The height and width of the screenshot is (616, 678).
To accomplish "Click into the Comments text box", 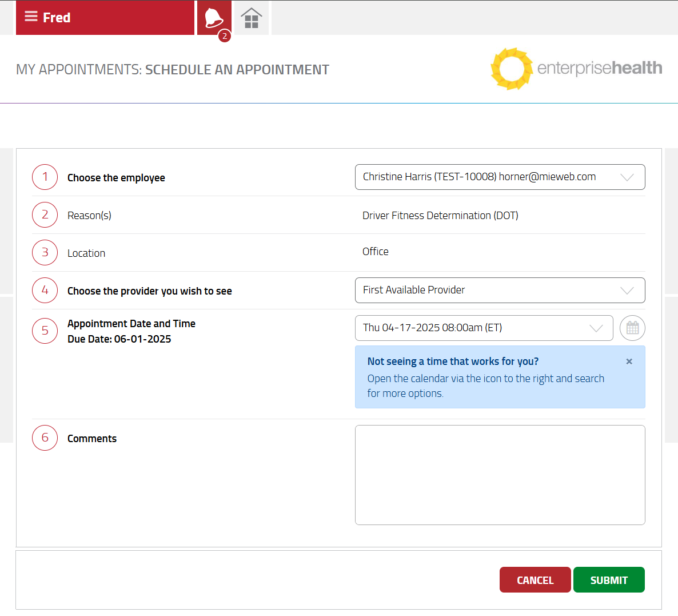I will coord(500,475).
